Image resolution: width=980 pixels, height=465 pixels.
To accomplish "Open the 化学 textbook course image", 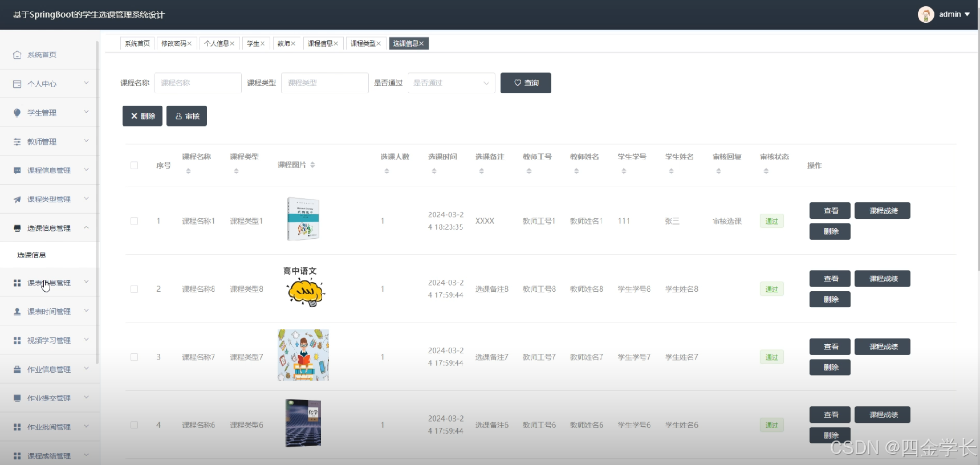I will (303, 423).
